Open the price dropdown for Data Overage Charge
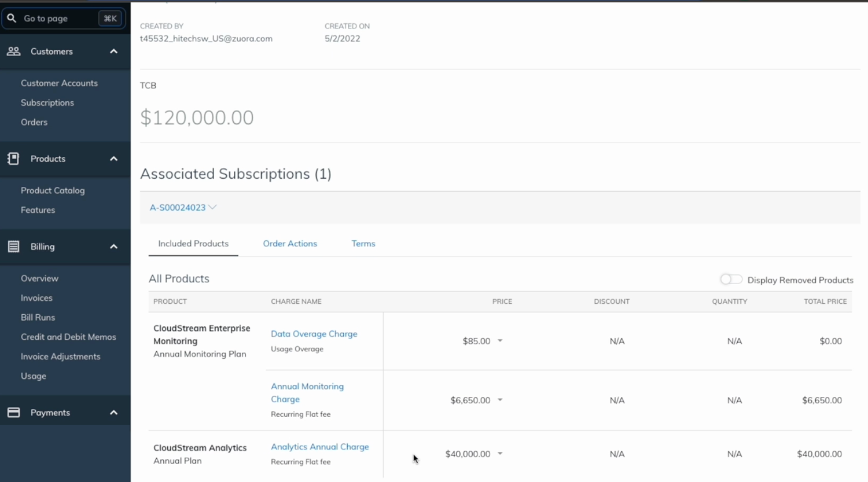The height and width of the screenshot is (482, 868). coord(499,341)
